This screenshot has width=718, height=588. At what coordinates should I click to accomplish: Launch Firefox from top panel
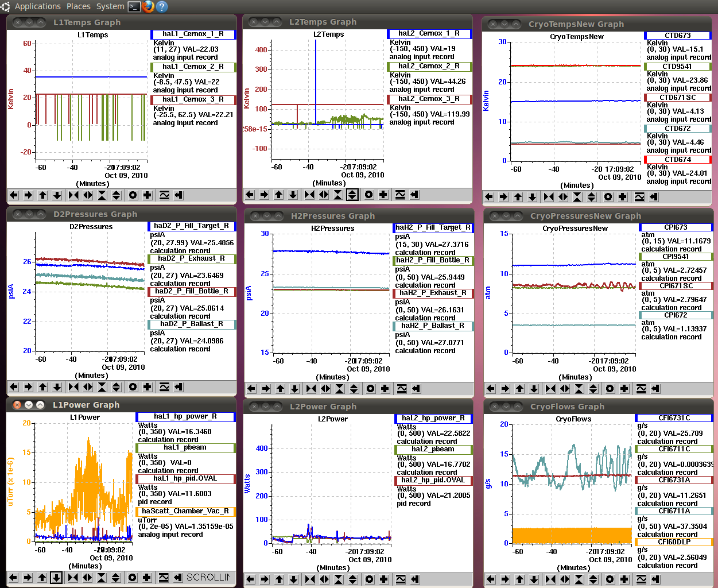[148, 6]
